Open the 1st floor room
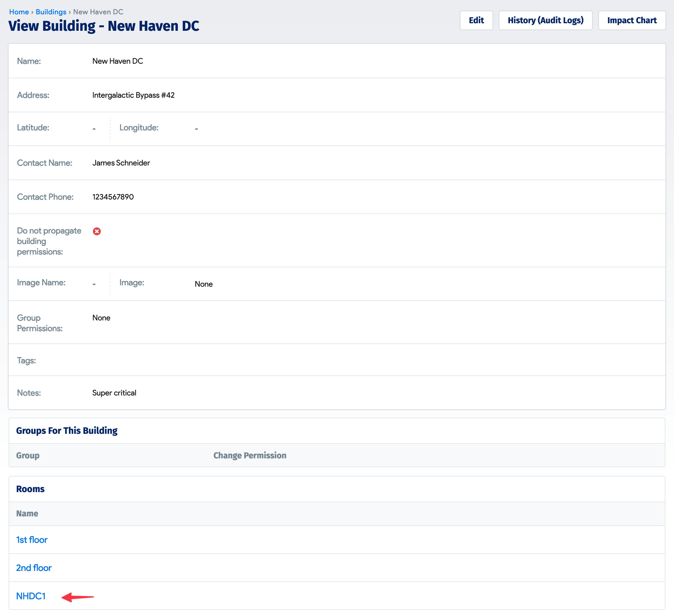The width and height of the screenshot is (674, 616). [x=32, y=539]
